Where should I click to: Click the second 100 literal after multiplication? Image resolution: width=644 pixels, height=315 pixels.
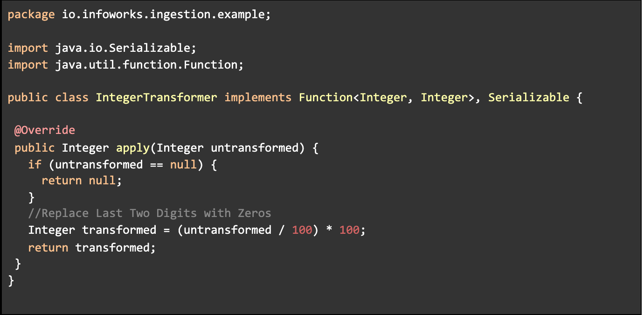(349, 230)
